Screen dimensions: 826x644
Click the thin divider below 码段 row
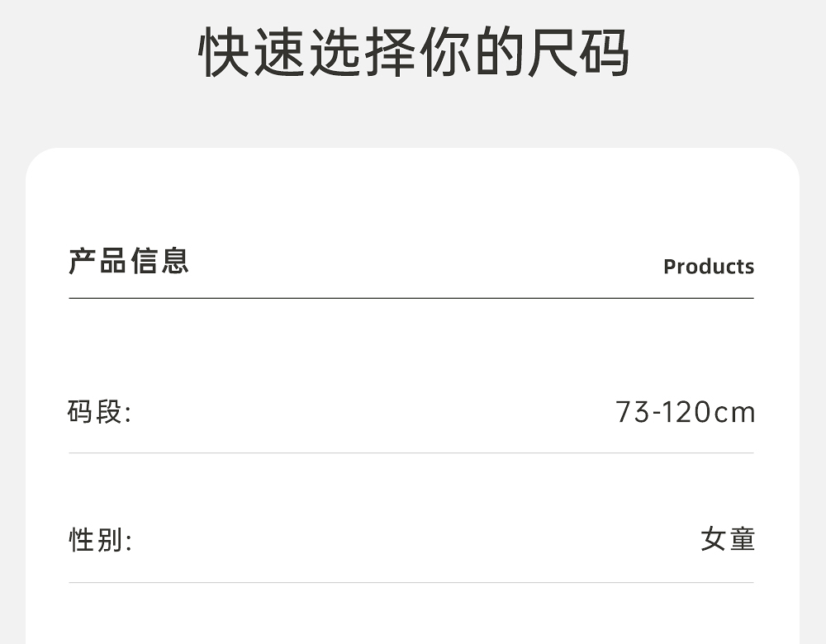coord(411,453)
